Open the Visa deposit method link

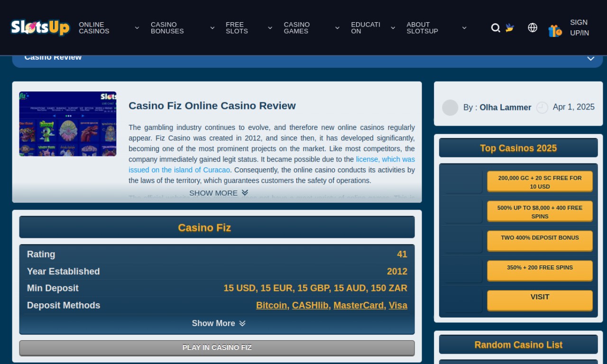coord(398,305)
